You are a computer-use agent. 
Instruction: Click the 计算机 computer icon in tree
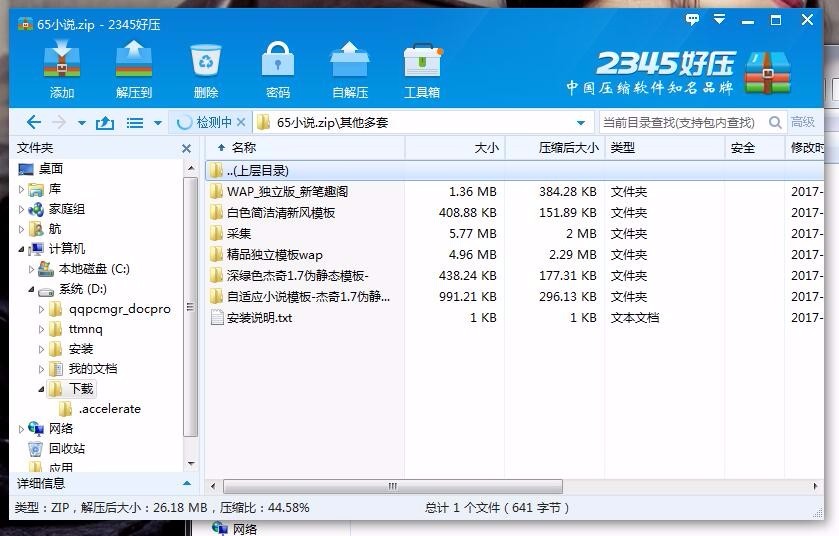(x=36, y=249)
